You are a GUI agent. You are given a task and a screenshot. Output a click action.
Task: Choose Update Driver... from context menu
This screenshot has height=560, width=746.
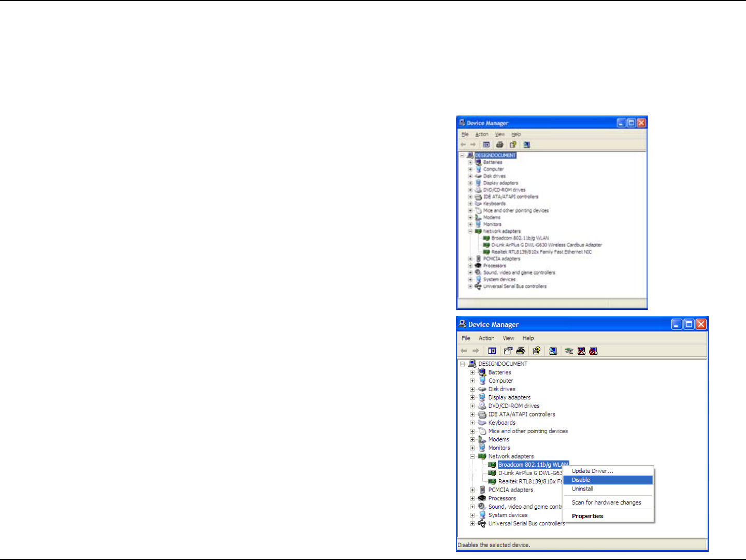(x=608, y=471)
